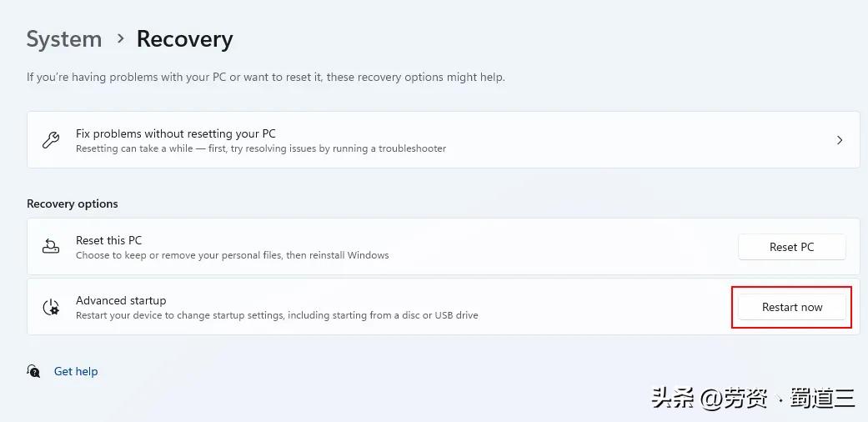This screenshot has width=868, height=422.
Task: Click the Reset this PC description text
Action: click(x=233, y=255)
